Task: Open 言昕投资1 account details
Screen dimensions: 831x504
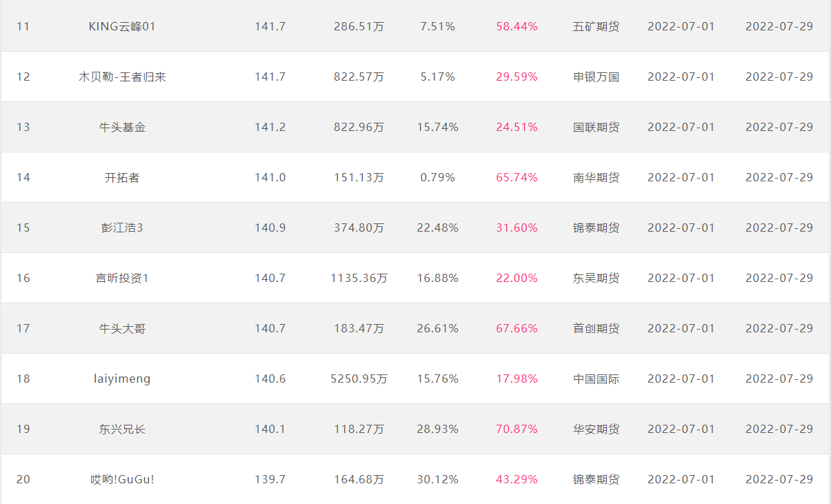Action: point(122,278)
